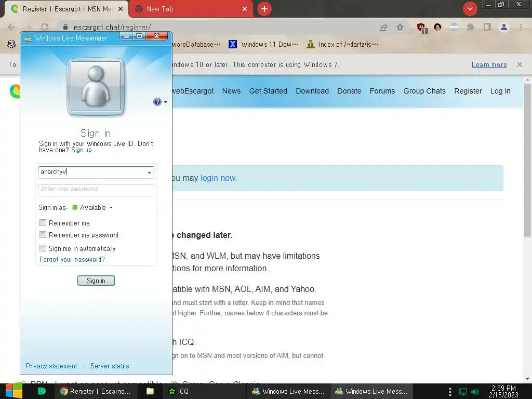Open the Donate page link
The width and height of the screenshot is (532, 399).
click(349, 91)
